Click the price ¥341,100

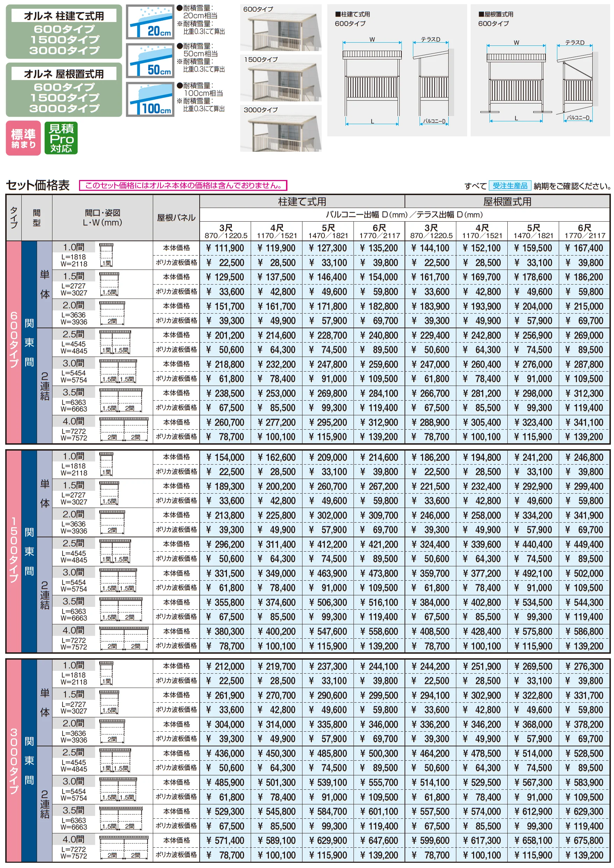584,422
